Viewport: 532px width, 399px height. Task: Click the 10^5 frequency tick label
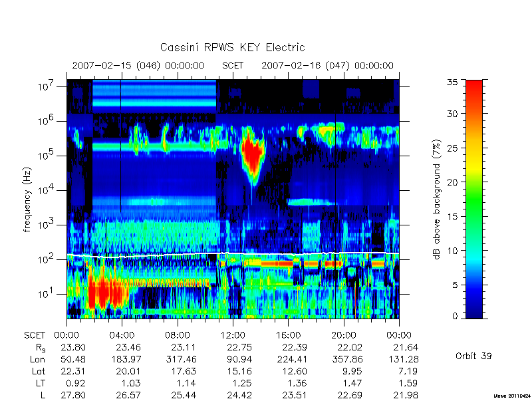click(46, 156)
